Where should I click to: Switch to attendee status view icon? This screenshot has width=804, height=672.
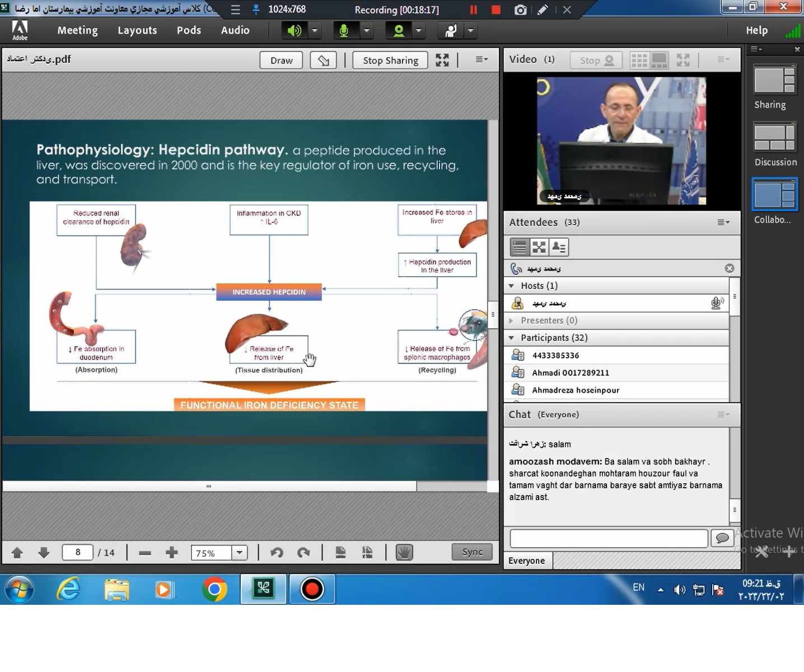pos(559,247)
